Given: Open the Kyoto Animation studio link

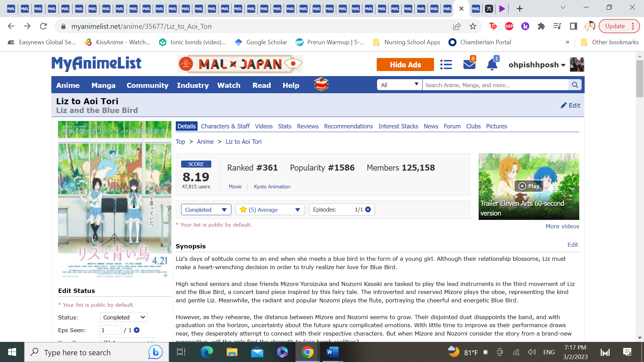Looking at the screenshot, I should pyautogui.click(x=272, y=187).
